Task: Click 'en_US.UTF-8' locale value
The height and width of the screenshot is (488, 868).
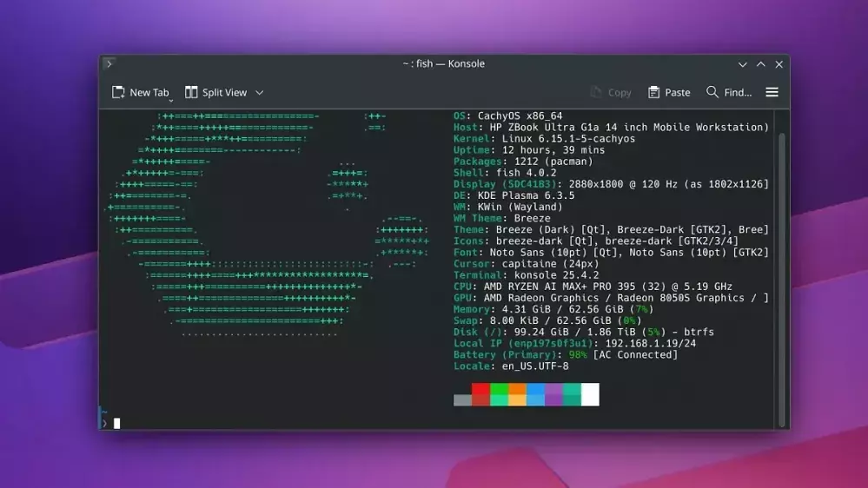Action: [535, 366]
